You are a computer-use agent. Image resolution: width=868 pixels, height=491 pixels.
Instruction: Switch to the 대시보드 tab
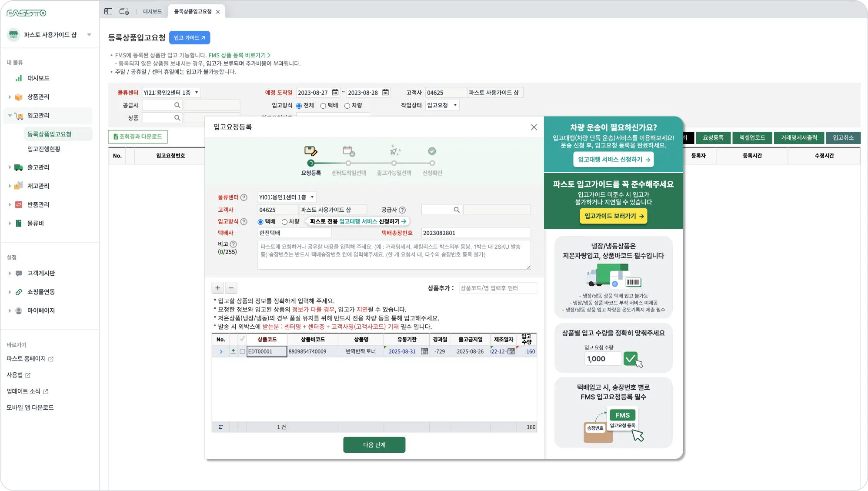point(152,11)
